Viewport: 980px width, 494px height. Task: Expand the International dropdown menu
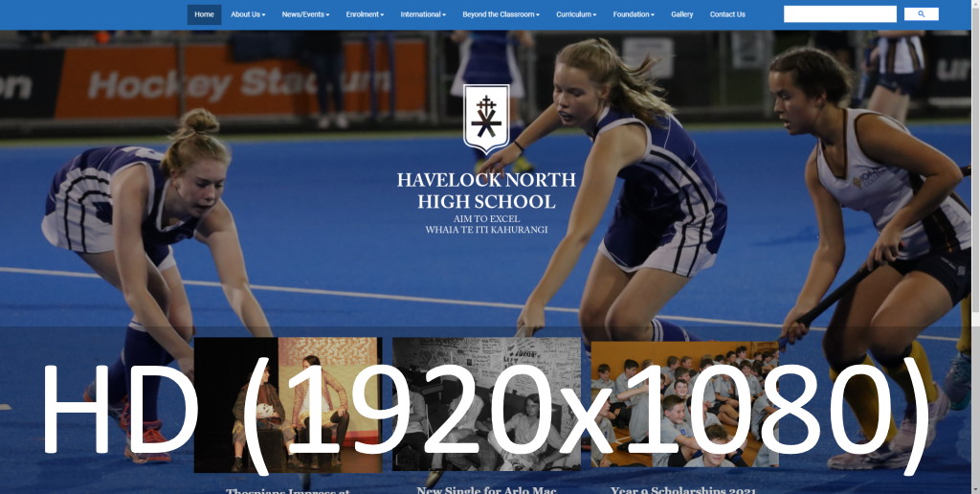422,14
